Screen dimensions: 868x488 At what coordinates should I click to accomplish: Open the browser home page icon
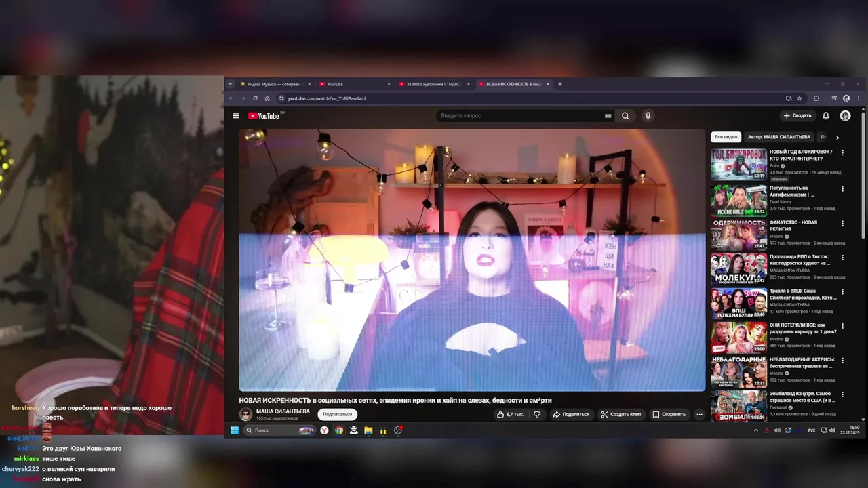267,98
